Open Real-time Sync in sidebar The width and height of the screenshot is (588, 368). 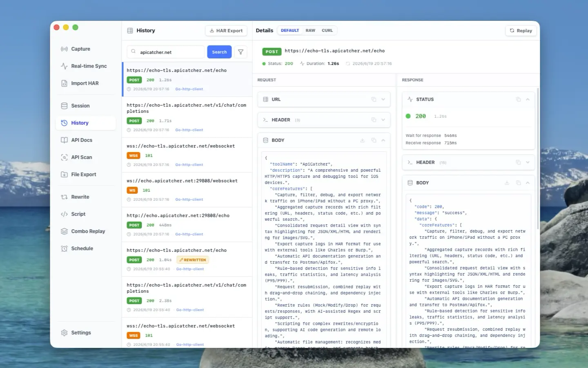click(x=85, y=66)
